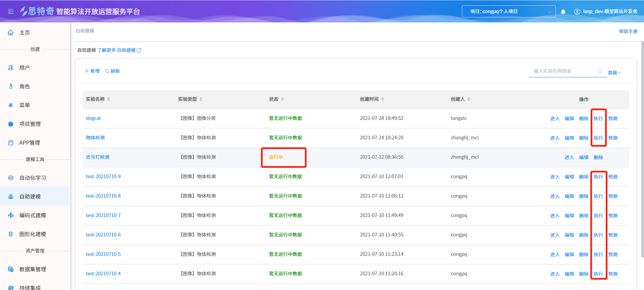Viewport: 644px width, 290px height.
Task: Sort by 实验名称 column arrows
Action: coord(109,99)
